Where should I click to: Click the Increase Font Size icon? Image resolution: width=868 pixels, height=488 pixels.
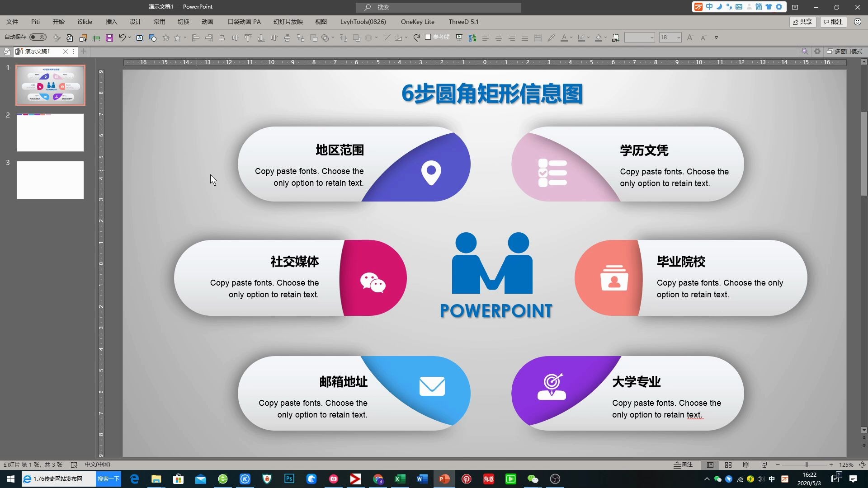[690, 38]
